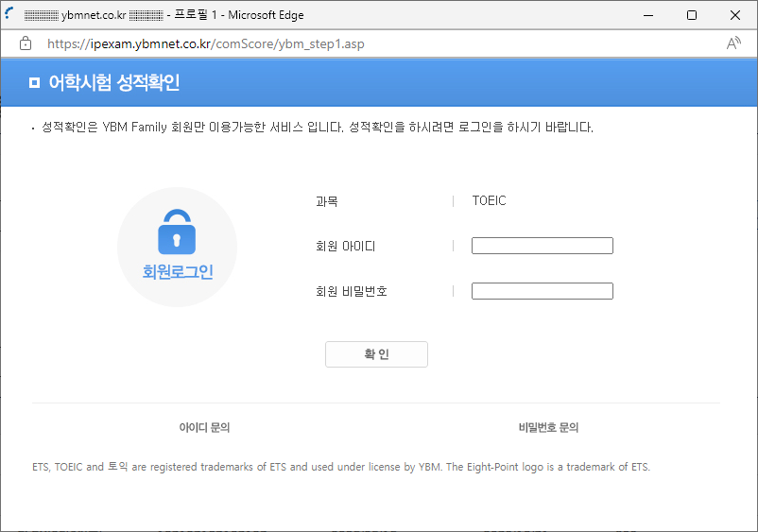The image size is (758, 532).
Task: Open the 아이디 문의 link
Action: click(204, 427)
